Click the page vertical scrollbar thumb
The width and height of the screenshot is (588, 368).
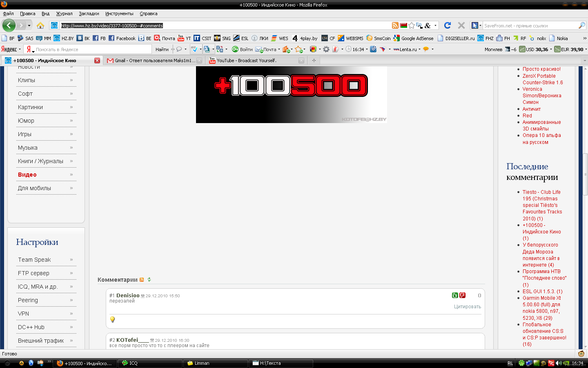click(x=585, y=175)
